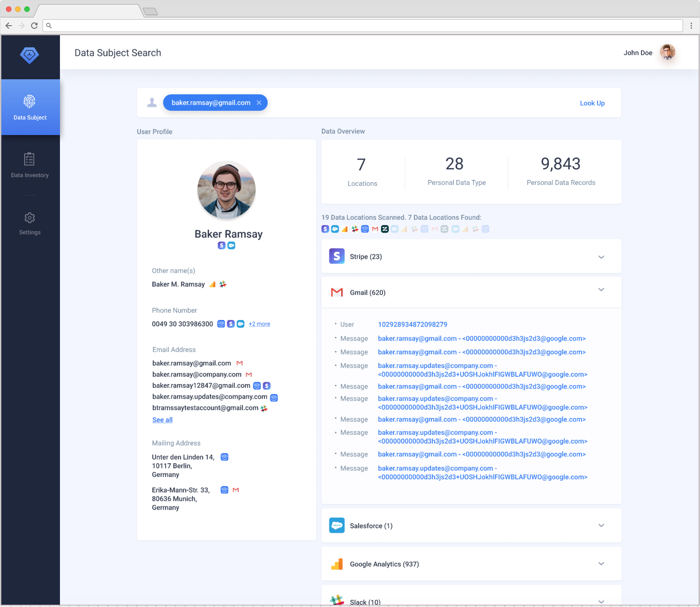Expand the Google Analytics (937) section

click(x=601, y=564)
